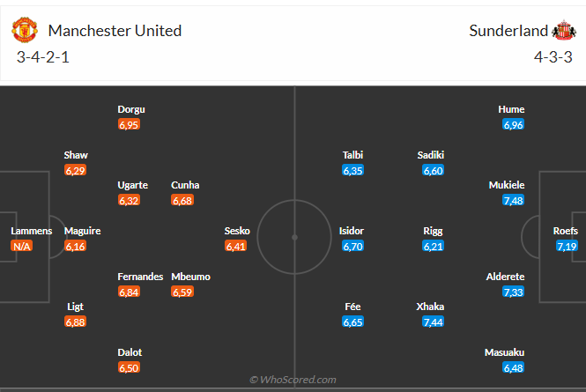Viewport: 586px width, 392px height.
Task: Click Masuaku's 6.48 rating badge
Action: (x=513, y=367)
